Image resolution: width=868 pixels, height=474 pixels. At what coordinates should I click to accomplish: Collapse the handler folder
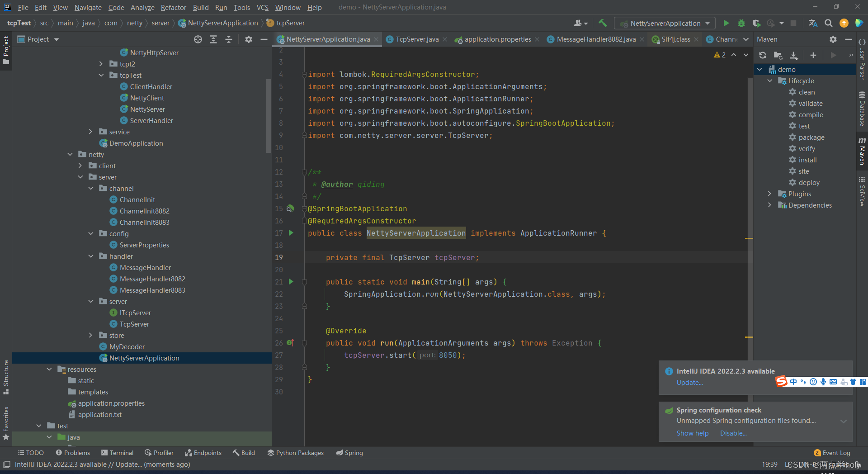91,256
